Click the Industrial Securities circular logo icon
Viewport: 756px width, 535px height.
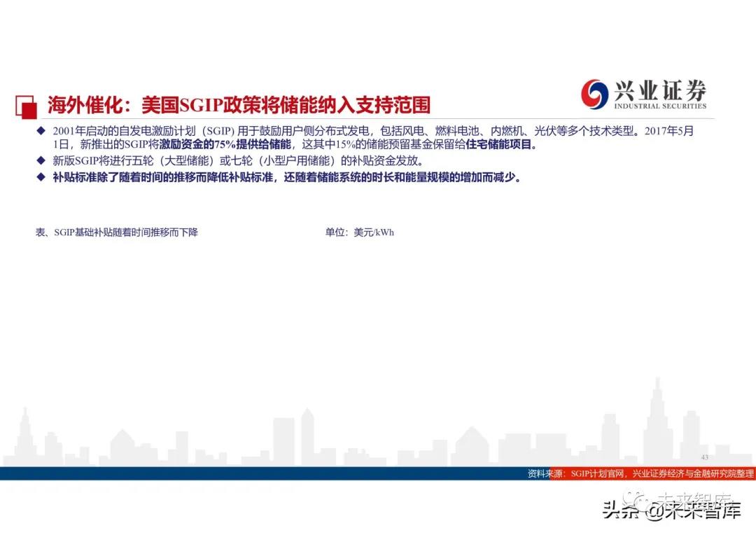coord(594,94)
